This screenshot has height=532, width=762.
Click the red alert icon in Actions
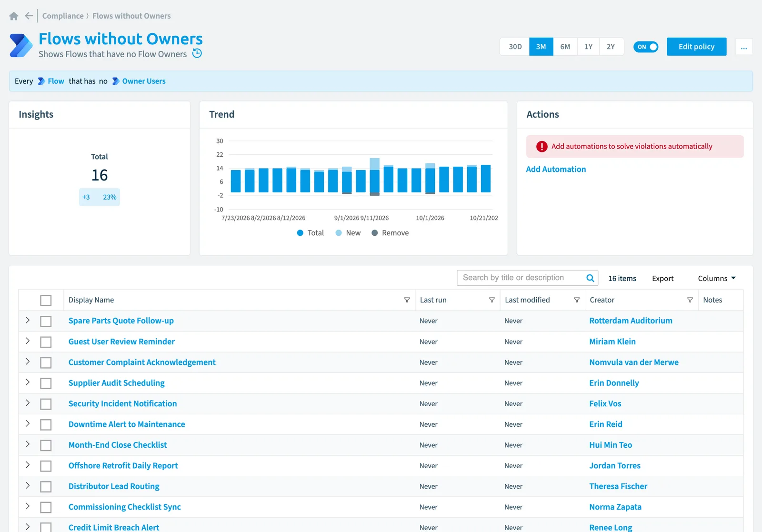pos(542,147)
